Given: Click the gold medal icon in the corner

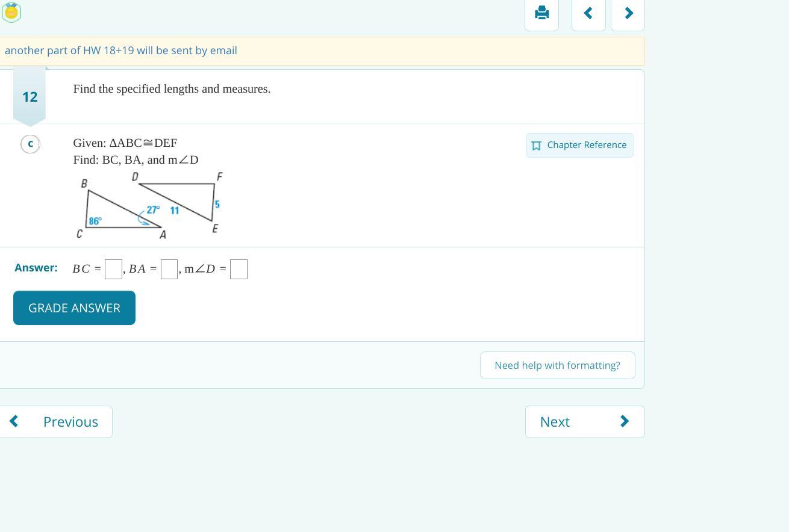Looking at the screenshot, I should pyautogui.click(x=11, y=12).
